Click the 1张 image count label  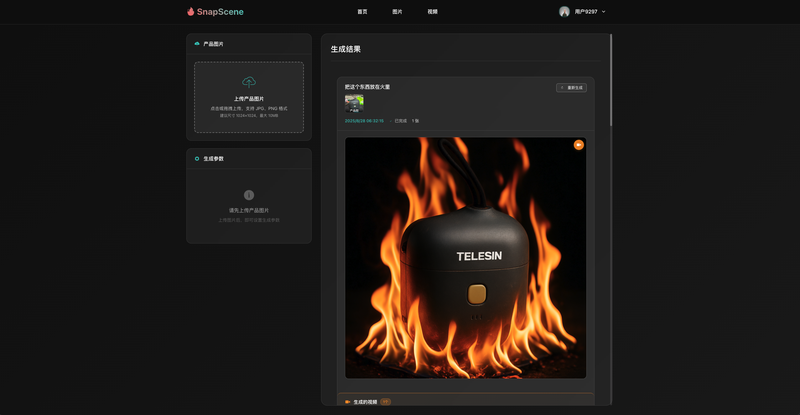[x=415, y=121]
